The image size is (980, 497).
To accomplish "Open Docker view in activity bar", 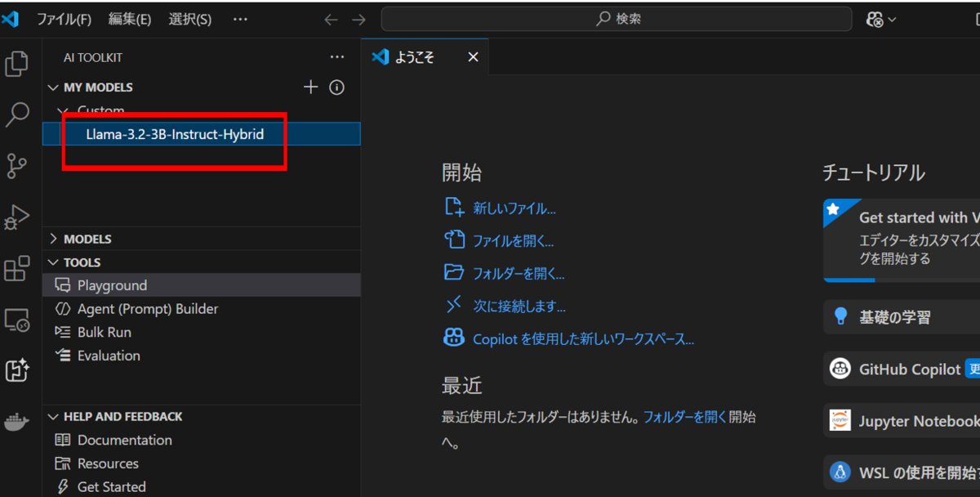I will 16,422.
